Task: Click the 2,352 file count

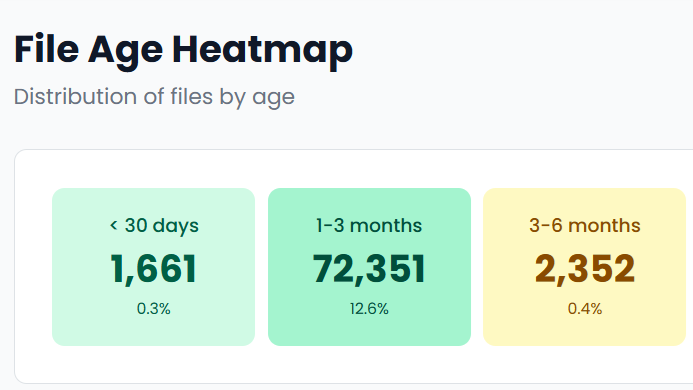Action: [585, 269]
